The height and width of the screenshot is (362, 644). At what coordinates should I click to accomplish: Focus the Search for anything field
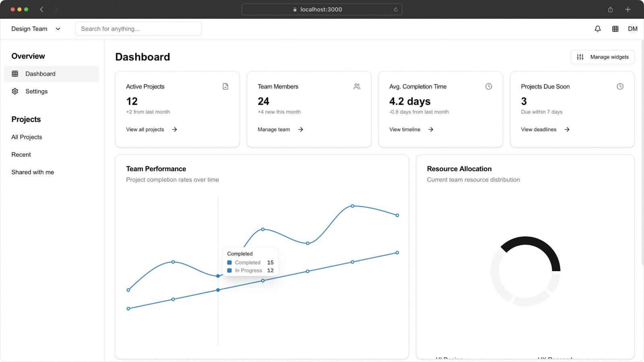click(138, 29)
